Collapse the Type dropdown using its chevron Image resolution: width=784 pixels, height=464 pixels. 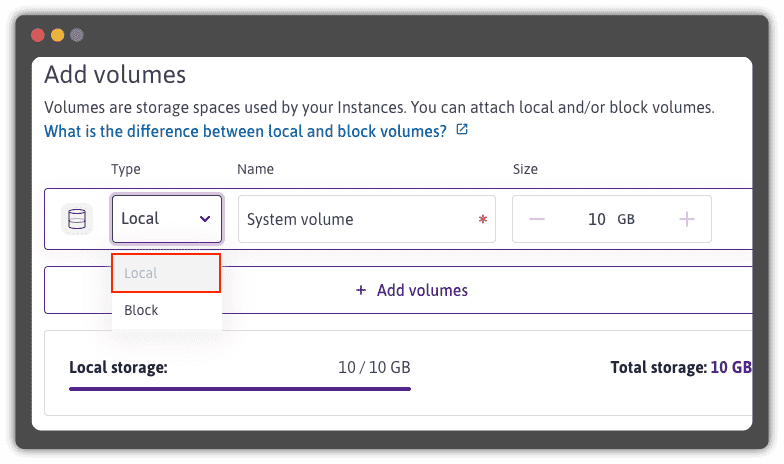[205, 219]
